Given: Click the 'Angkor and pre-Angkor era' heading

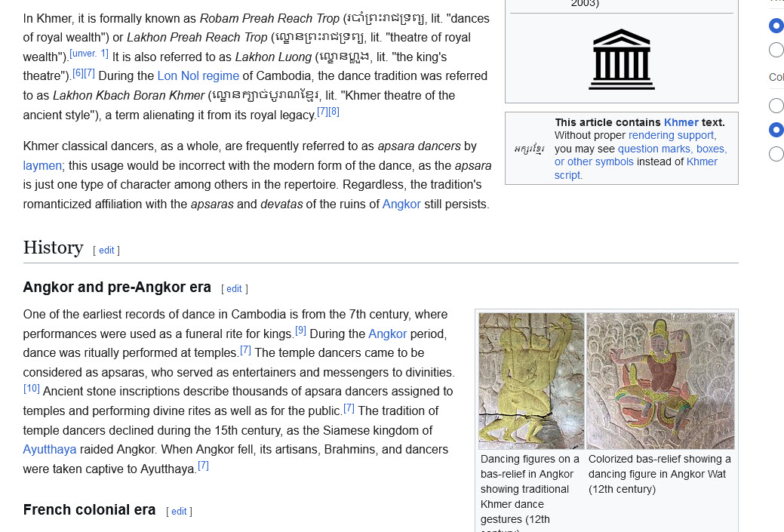Looking at the screenshot, I should coord(117,288).
